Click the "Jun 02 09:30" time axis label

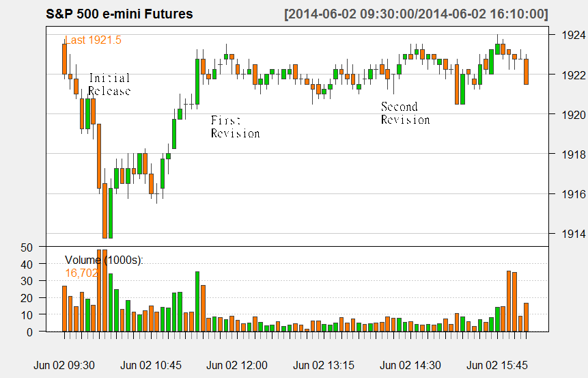[64, 365]
